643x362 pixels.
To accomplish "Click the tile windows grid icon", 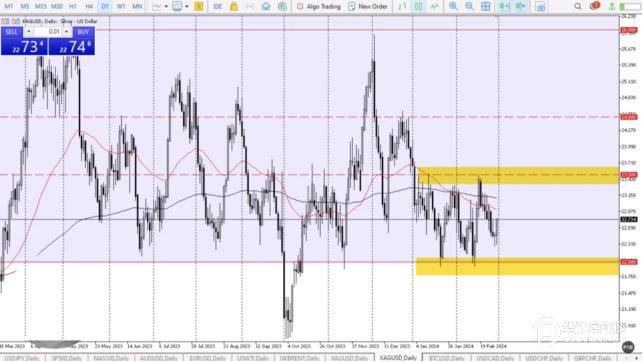I will click(486, 6).
